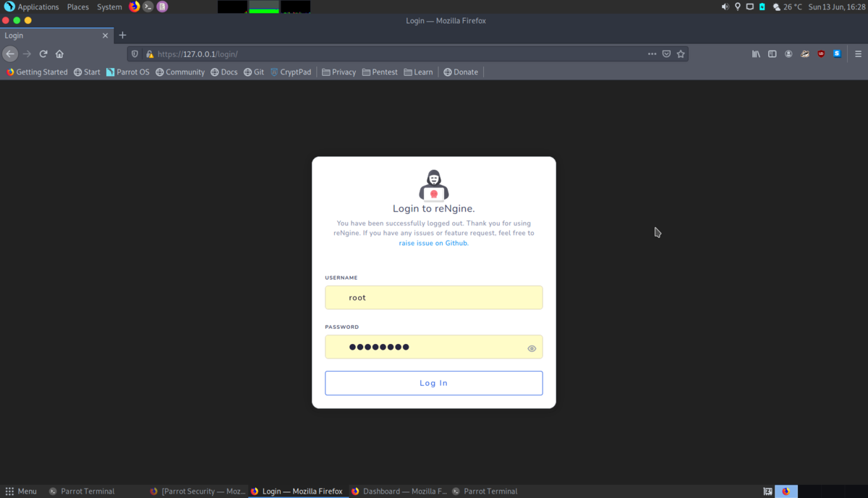The width and height of the screenshot is (868, 498).
Task: Switch to Parrot Security Firefox taskbar window
Action: coord(197,491)
